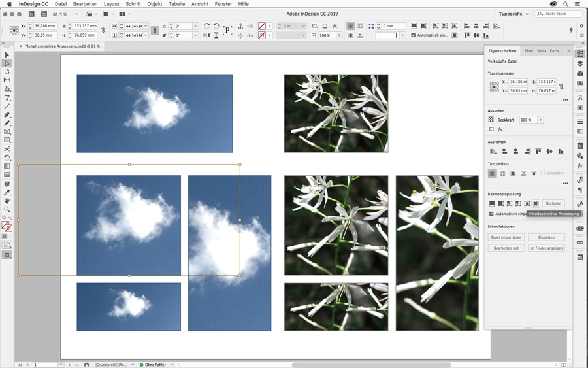This screenshot has height=368, width=588.
Task: Open the Layers panel icon in dock
Action: (x=580, y=63)
